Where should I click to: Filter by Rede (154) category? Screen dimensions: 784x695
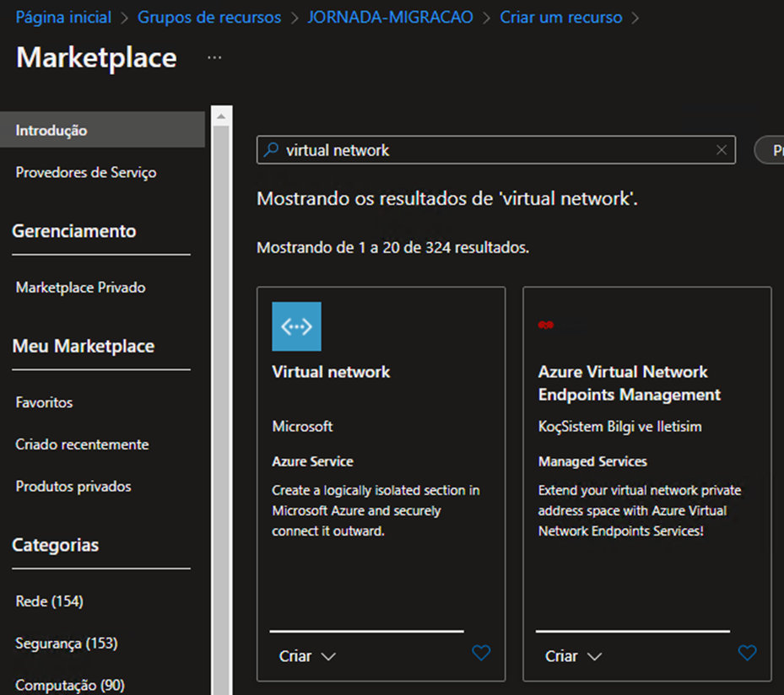click(50, 601)
